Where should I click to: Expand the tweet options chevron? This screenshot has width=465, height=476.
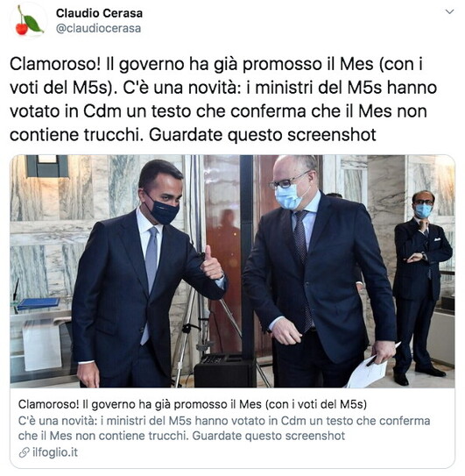[449, 12]
